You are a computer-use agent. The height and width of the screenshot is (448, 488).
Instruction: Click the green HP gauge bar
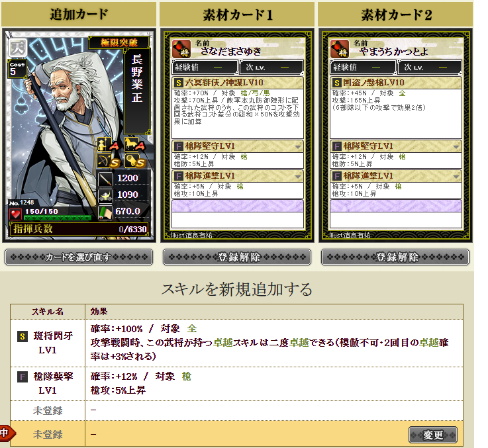[x=58, y=218]
